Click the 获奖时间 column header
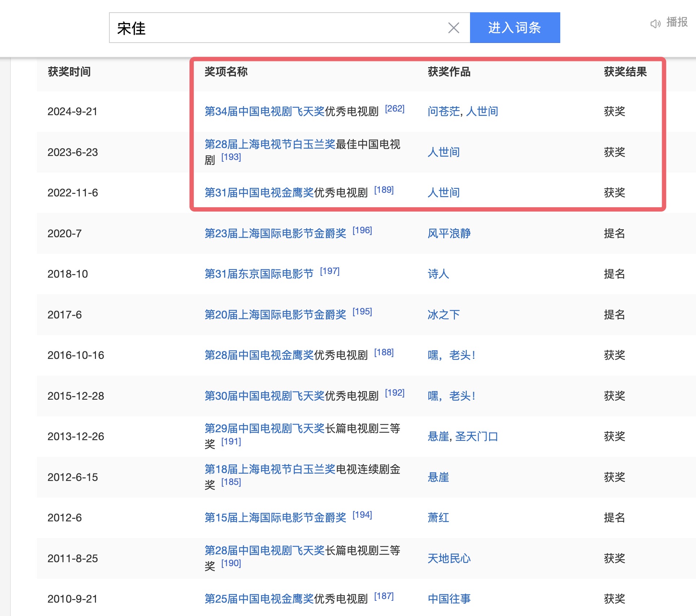The height and width of the screenshot is (616, 696). (69, 72)
